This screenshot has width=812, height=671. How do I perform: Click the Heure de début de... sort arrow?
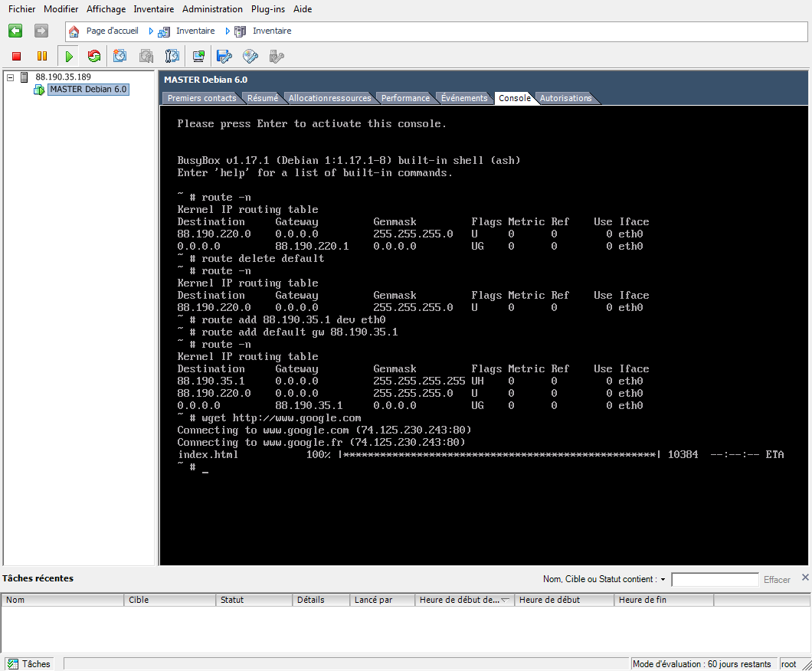click(x=506, y=600)
